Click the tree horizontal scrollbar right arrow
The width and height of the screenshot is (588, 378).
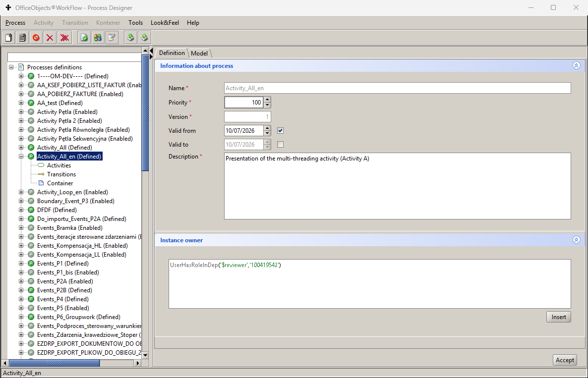(x=138, y=363)
